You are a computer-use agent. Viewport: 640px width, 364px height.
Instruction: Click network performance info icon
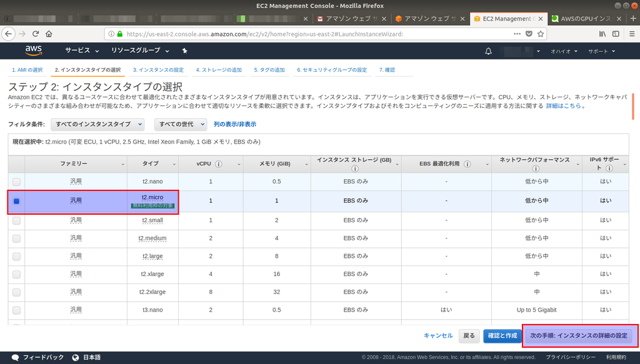click(536, 169)
